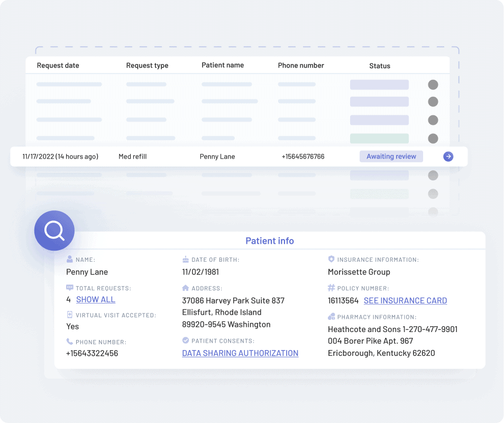Click the magnifying glass search icon
Image resolution: width=504 pixels, height=423 pixels.
pos(54,231)
